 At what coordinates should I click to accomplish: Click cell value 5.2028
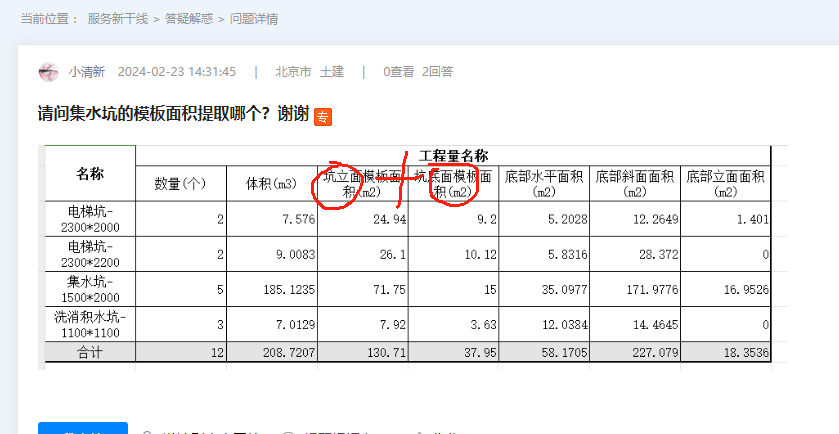coord(544,219)
